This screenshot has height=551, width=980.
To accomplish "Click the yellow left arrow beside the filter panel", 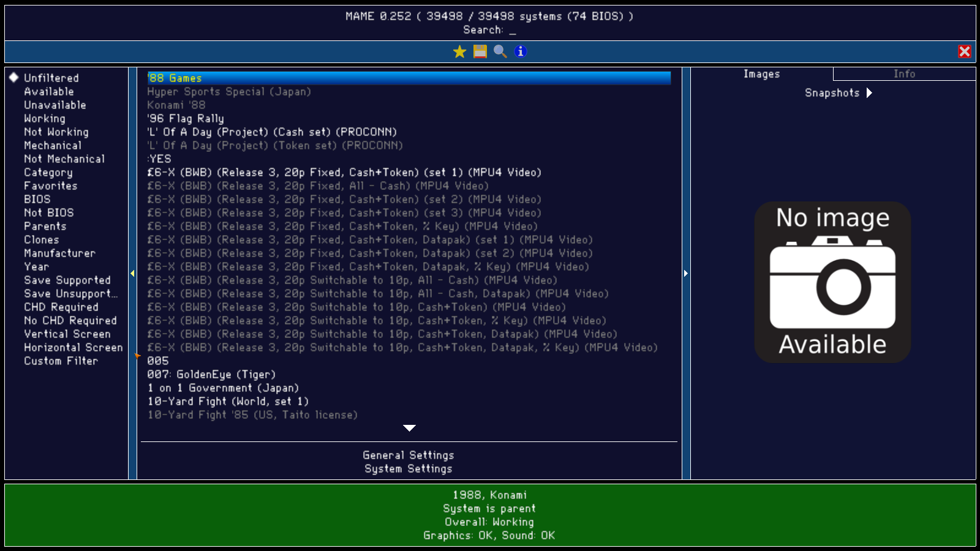I will pos(132,274).
